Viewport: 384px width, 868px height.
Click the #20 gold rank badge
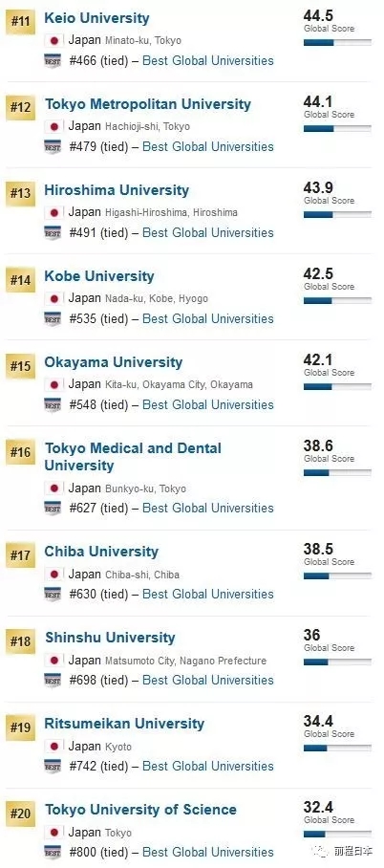(20, 815)
